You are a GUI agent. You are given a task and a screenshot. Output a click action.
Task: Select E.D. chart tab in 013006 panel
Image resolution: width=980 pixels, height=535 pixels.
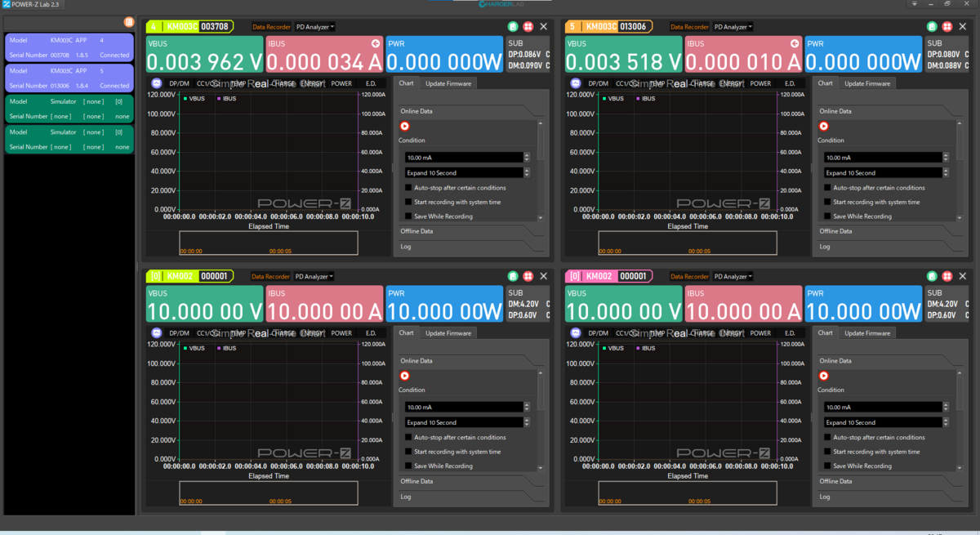790,83
